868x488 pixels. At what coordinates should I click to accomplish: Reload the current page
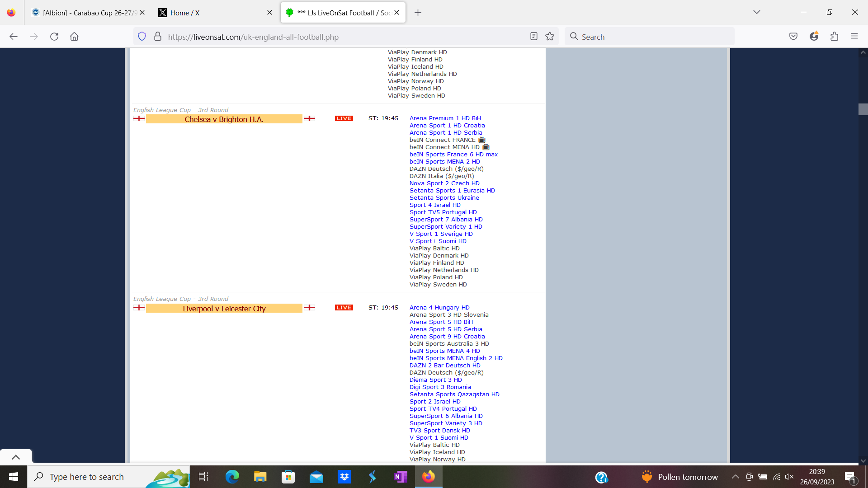click(54, 37)
